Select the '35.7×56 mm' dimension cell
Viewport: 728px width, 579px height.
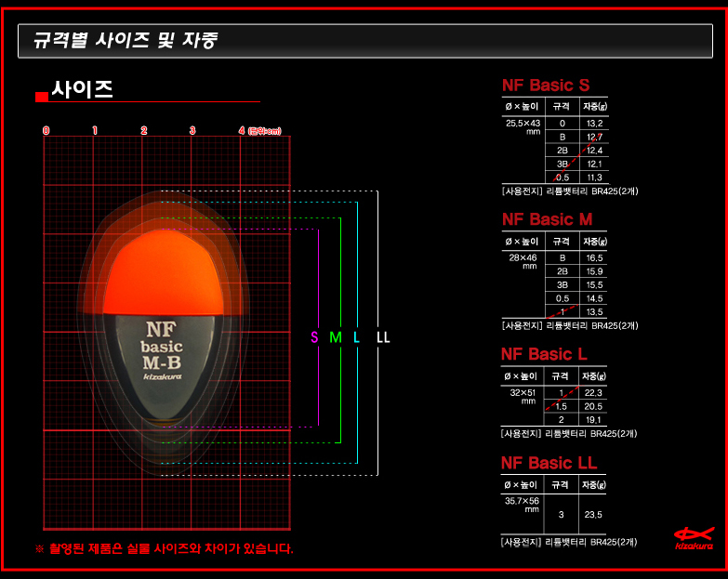(x=522, y=505)
